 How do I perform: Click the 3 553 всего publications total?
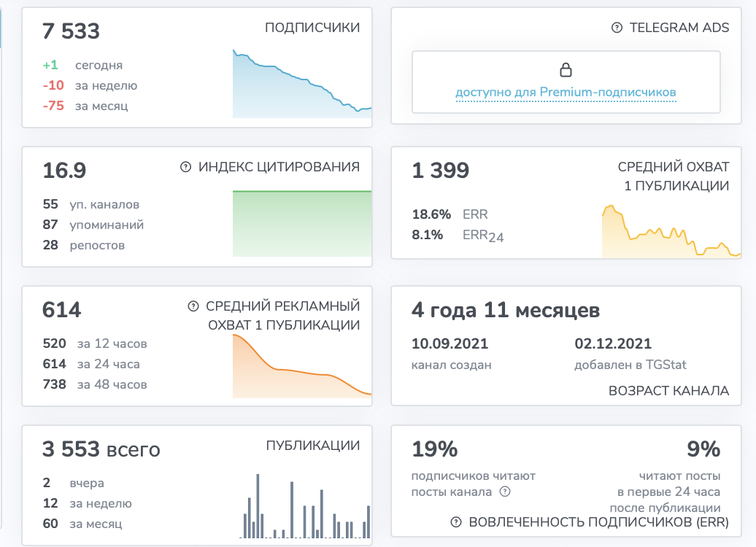101,449
